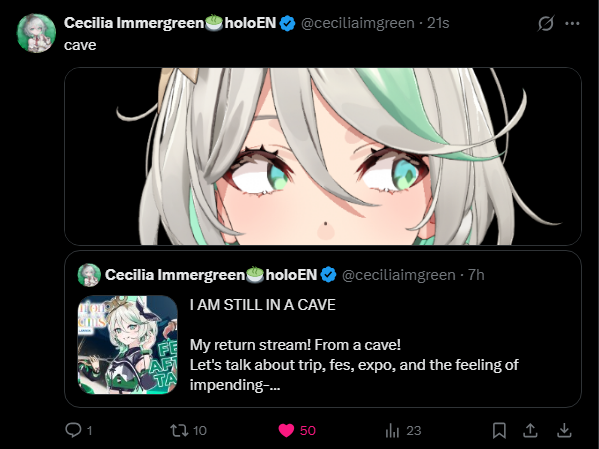
Task: Open Cecilia Immergreen's profile avatar
Action: point(36,33)
